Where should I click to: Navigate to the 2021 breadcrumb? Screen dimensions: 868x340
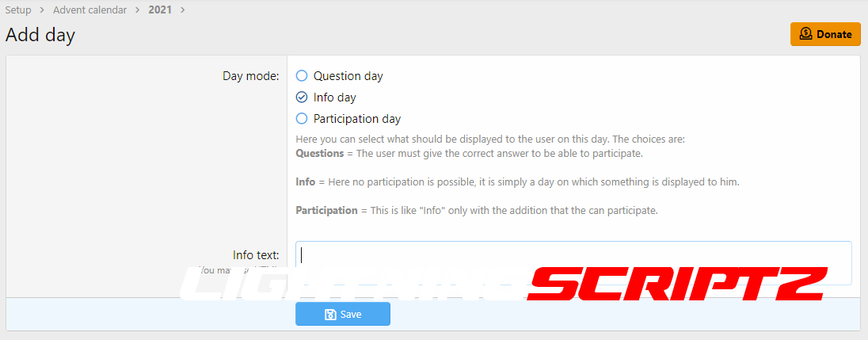161,10
